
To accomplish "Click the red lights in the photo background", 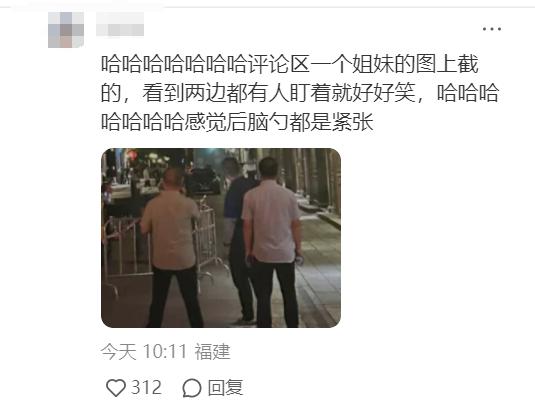I will coord(132,155).
